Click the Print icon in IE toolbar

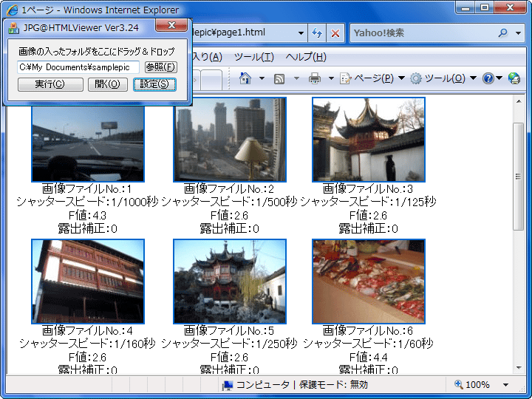(315, 79)
